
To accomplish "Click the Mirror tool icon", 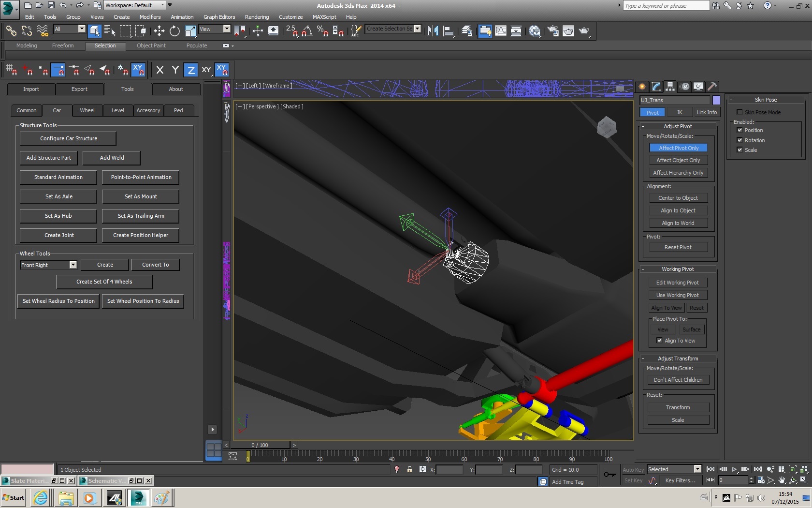I will (433, 31).
